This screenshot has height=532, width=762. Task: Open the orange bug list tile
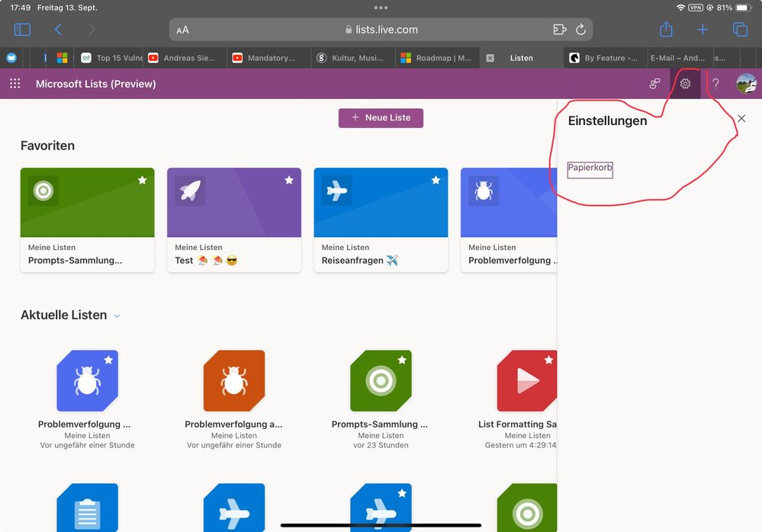pos(234,380)
